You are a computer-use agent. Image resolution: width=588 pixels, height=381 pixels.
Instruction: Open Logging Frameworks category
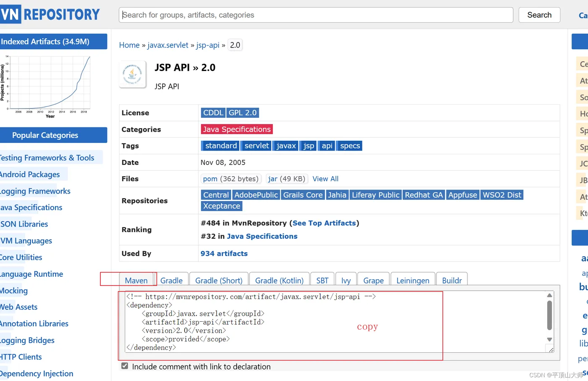(35, 191)
